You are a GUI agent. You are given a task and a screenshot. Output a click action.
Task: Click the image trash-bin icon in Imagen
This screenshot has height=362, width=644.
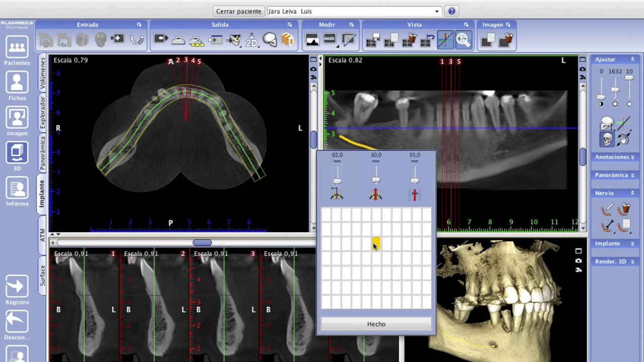tap(506, 40)
